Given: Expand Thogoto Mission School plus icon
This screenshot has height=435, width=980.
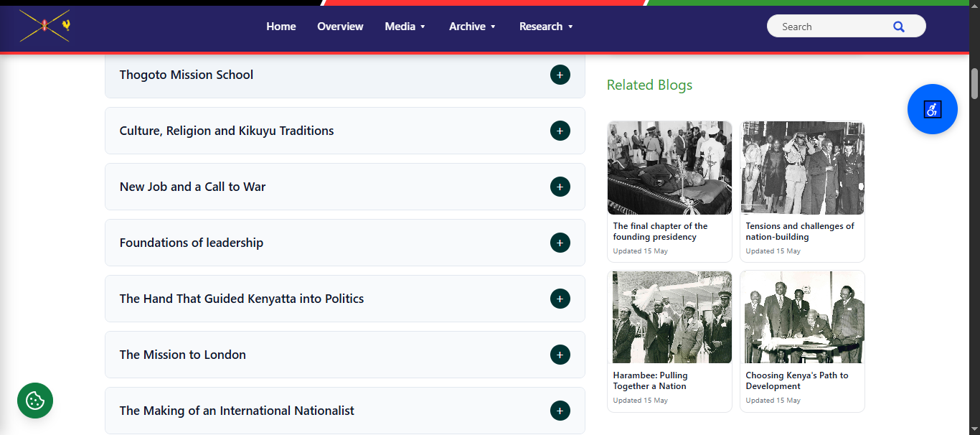Looking at the screenshot, I should click(560, 75).
